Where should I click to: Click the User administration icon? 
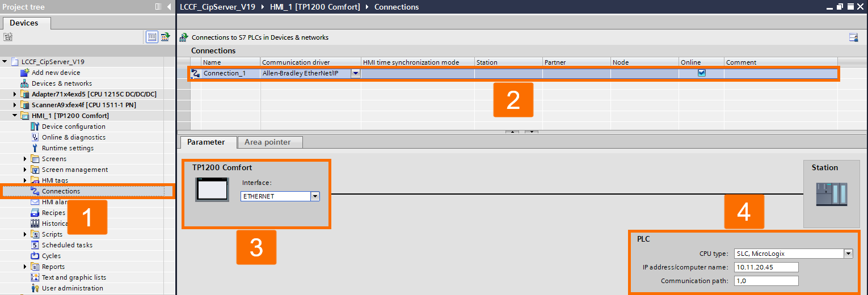(35, 288)
